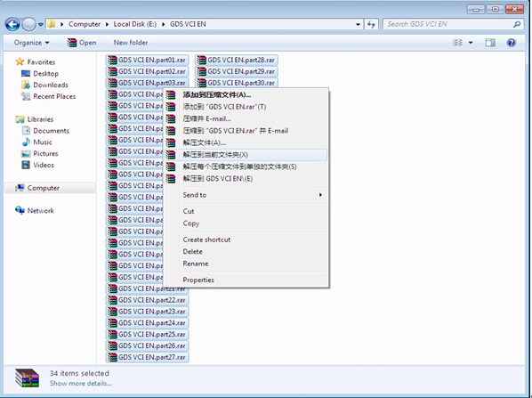Toggle the preview pane

point(490,43)
